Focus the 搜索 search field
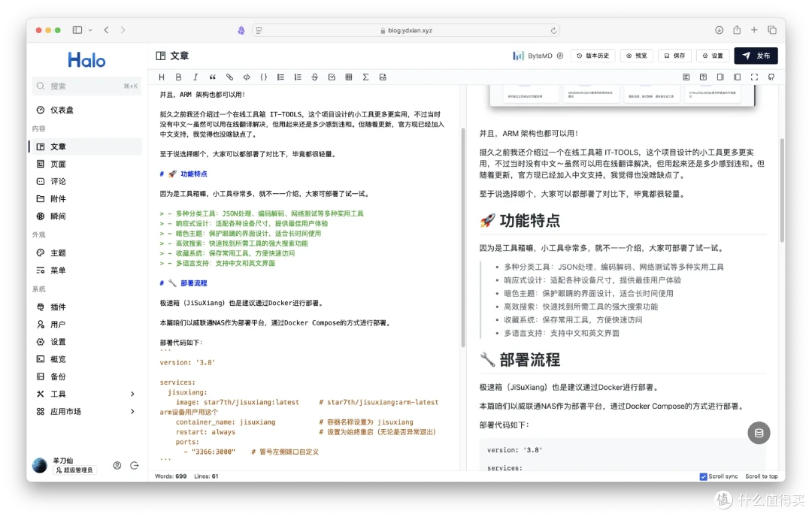Image resolution: width=812 pixels, height=517 pixels. coord(86,86)
